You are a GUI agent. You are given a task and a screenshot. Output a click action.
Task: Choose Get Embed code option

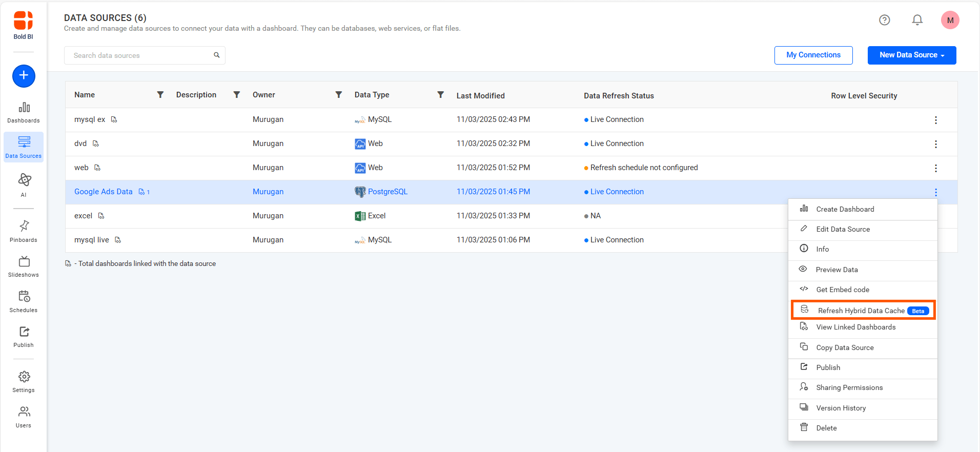coord(863,290)
